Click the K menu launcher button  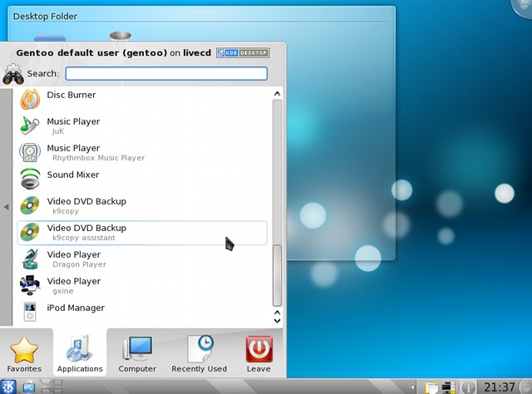[8, 387]
